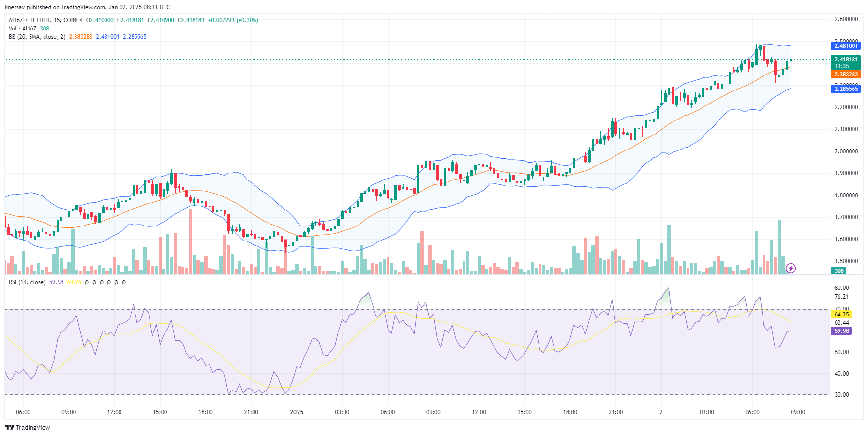The width and height of the screenshot is (868, 436).
Task: Click the blue 2.285565 price-axis label
Action: coord(846,89)
